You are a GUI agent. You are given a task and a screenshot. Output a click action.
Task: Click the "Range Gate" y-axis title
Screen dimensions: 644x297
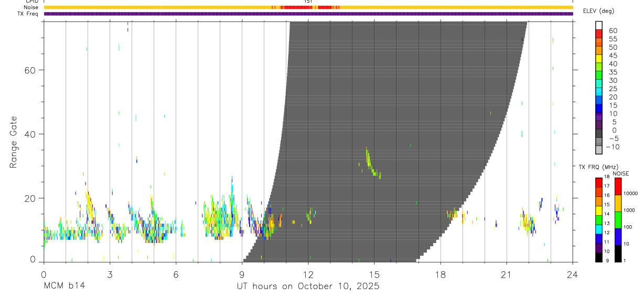point(14,142)
